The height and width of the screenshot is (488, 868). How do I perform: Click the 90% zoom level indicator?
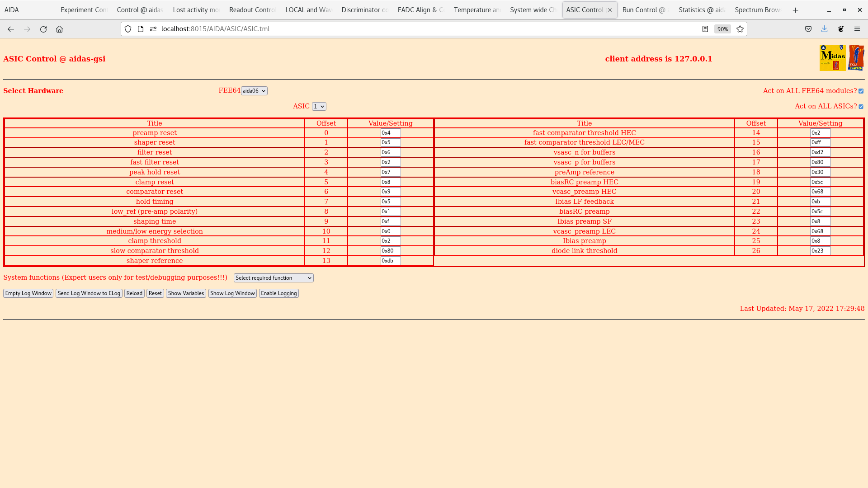click(722, 29)
